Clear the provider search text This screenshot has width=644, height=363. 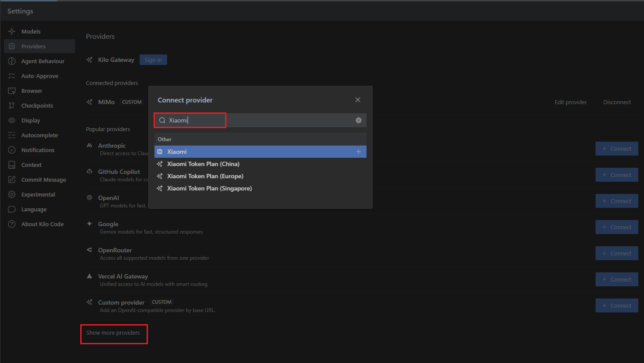[x=359, y=120]
